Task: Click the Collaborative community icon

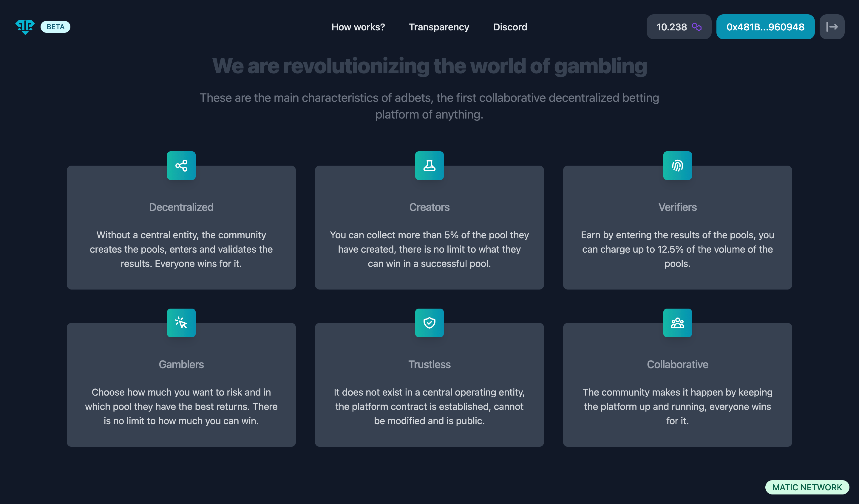Action: [x=677, y=323]
